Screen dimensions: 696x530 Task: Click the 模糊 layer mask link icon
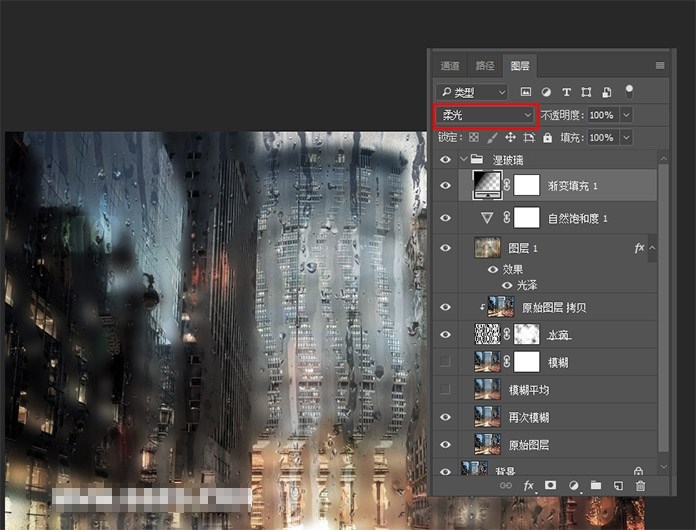pos(507,362)
